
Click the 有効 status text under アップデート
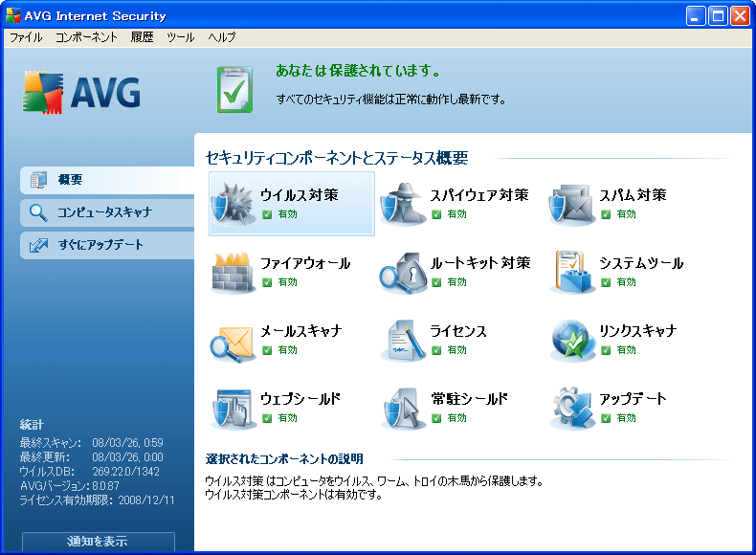[626, 418]
